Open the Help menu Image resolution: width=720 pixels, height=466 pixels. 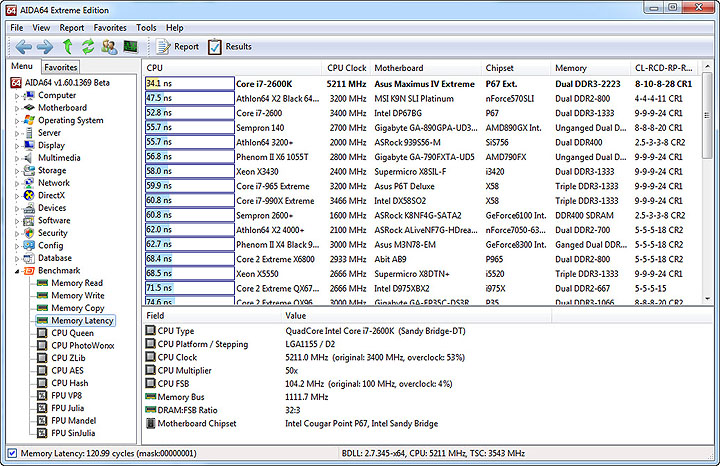(x=174, y=28)
